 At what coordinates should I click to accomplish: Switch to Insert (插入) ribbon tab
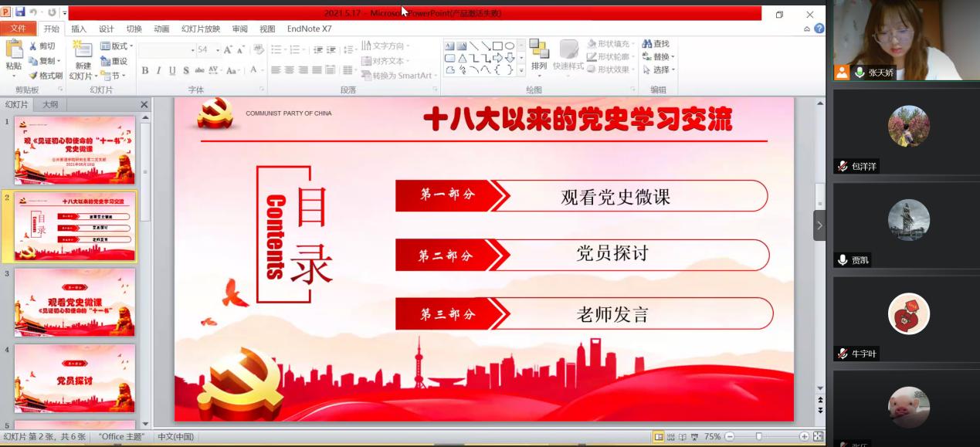79,29
